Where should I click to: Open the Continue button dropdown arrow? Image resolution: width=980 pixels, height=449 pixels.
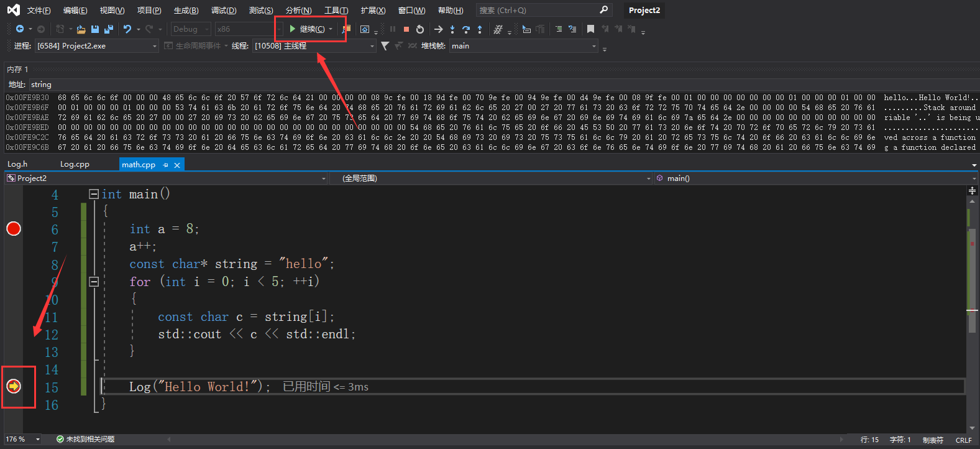(x=331, y=29)
